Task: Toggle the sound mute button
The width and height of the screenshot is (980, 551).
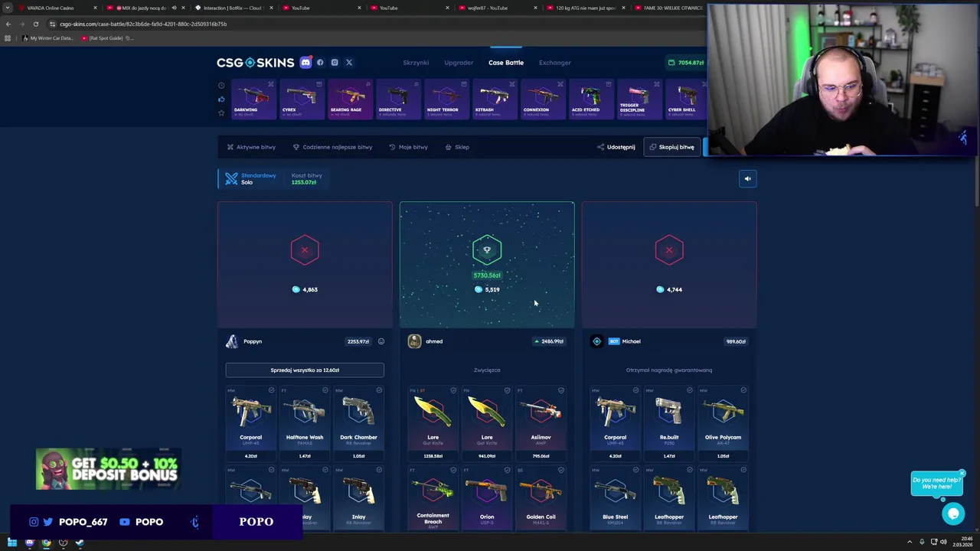Action: coord(748,179)
